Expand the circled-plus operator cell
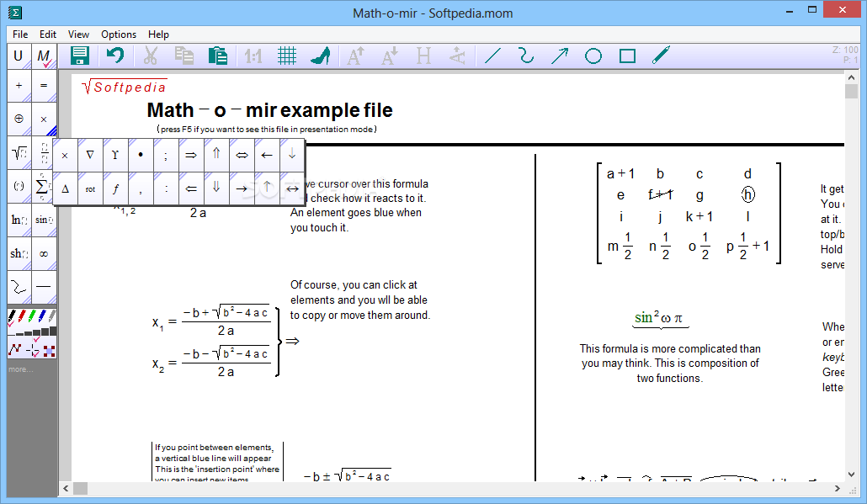Viewport: 867px width, 504px height. (19, 119)
